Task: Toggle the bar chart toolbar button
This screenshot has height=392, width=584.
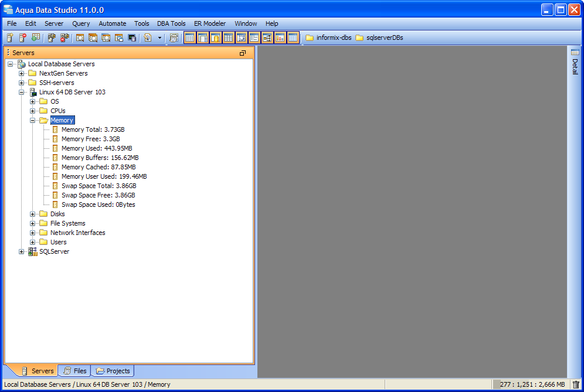Action: [280, 38]
